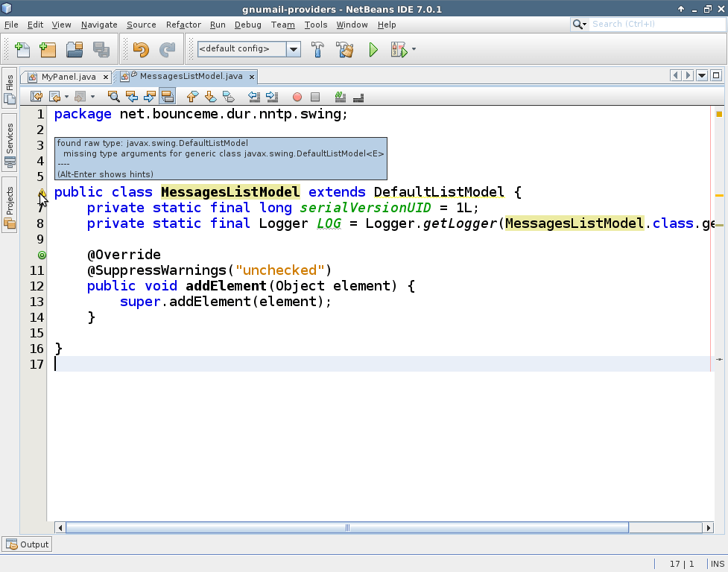This screenshot has height=572, width=728.
Task: Close the MyPanel.java tab
Action: click(105, 77)
